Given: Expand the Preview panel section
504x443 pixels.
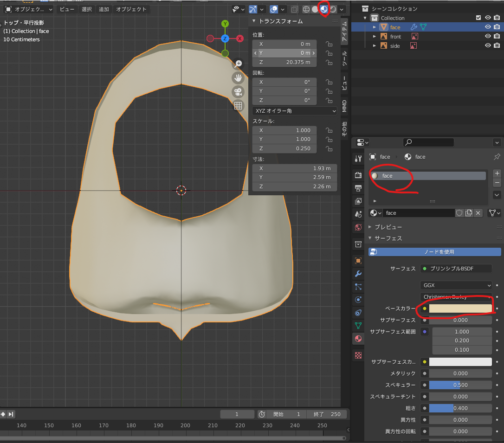Looking at the screenshot, I should (x=385, y=227).
